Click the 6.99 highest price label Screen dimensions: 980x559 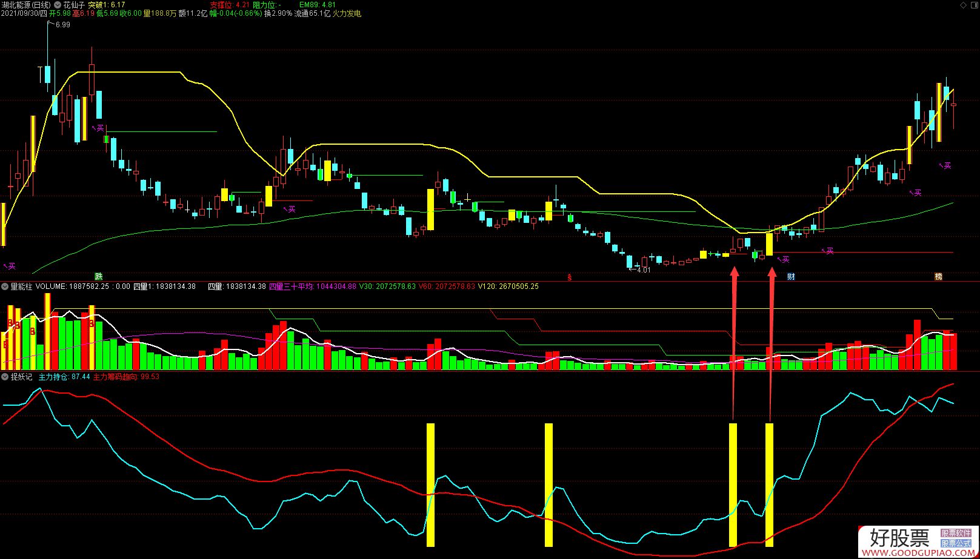[62, 25]
